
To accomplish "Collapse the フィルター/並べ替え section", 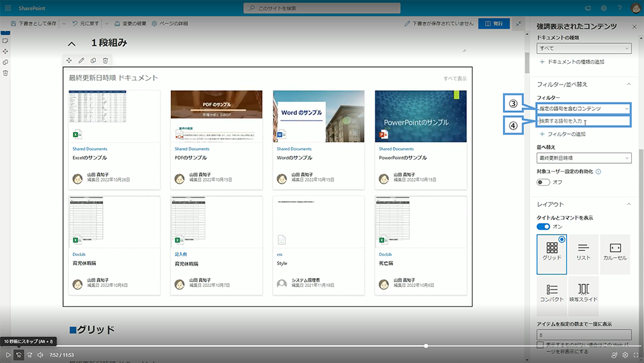I will [629, 84].
